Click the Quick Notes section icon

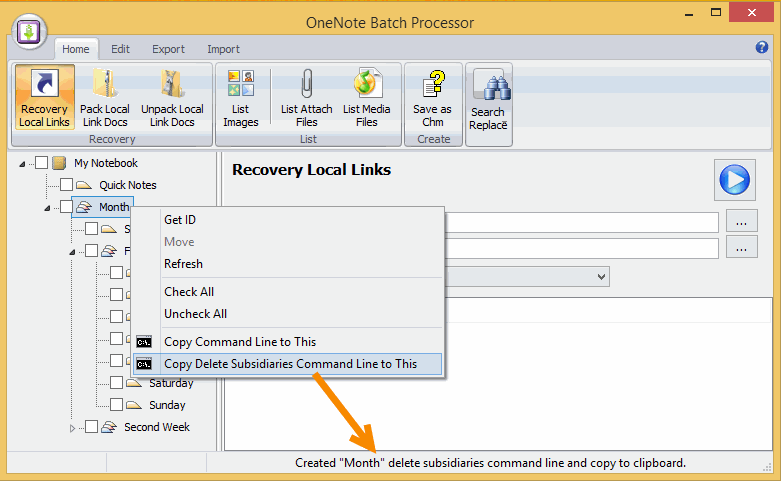pos(84,185)
